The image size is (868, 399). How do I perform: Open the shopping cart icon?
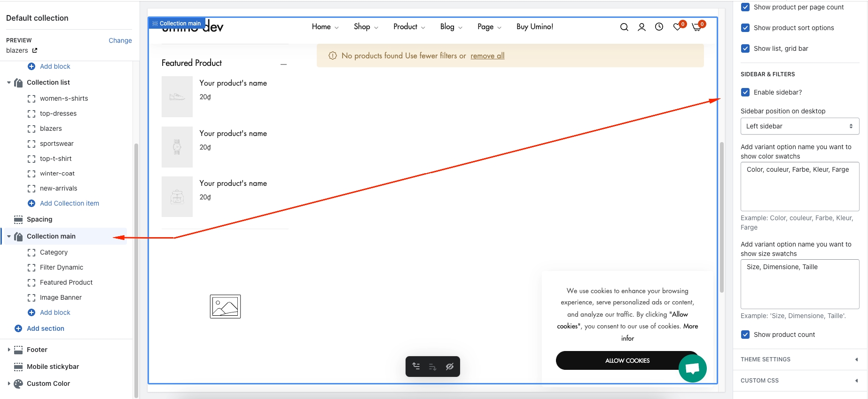696,27
